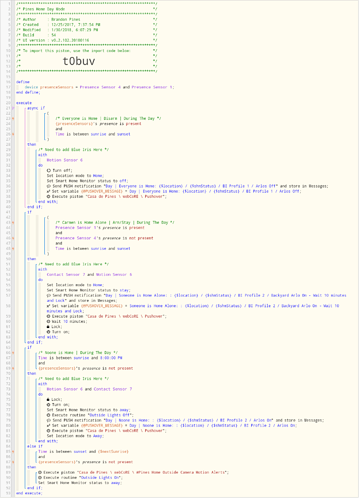This screenshot has width=360, height=500.
Task: Click the icon of 'Execute routine Outside Lights Off'
Action: 48,415
